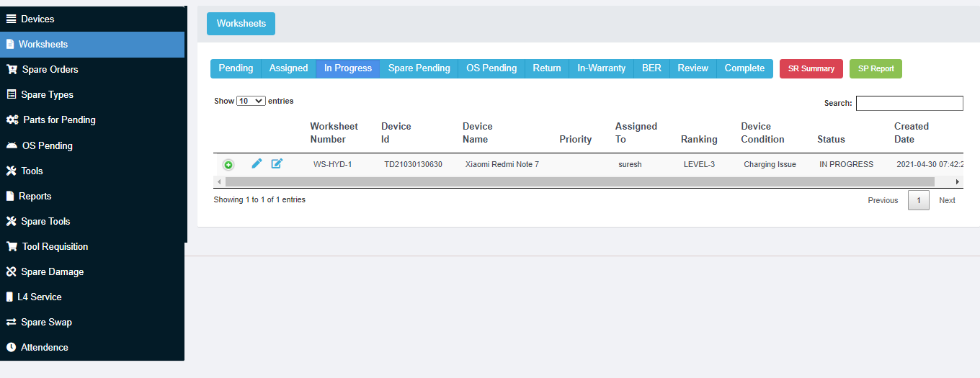Open the square edit icon in worksheet row
Image resolution: width=980 pixels, height=378 pixels.
click(277, 164)
